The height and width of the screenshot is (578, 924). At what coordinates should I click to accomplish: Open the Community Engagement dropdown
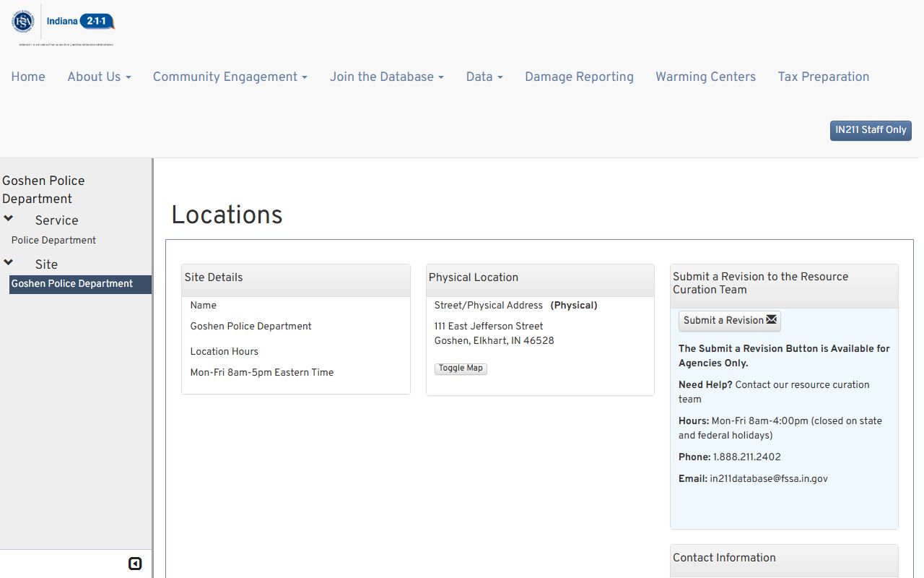[230, 77]
